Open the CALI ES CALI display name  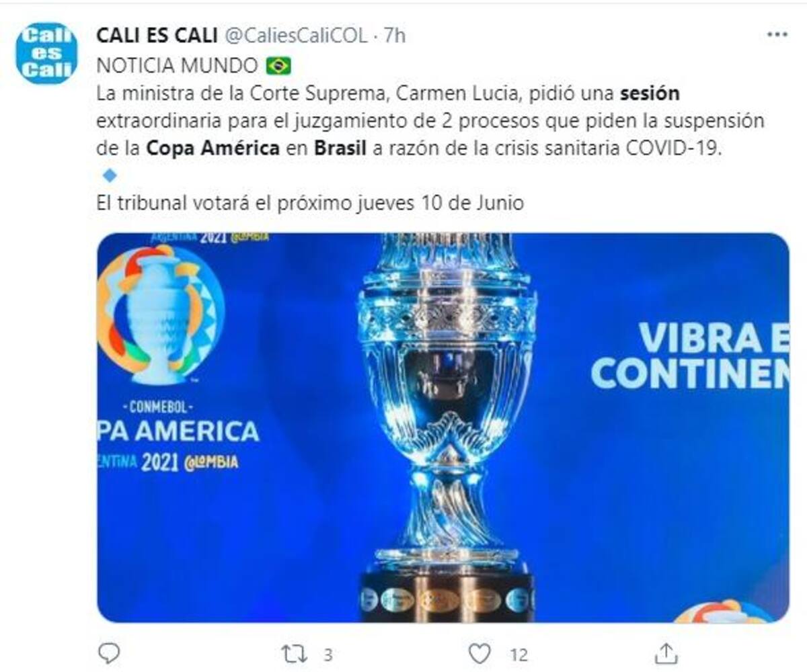(x=157, y=35)
